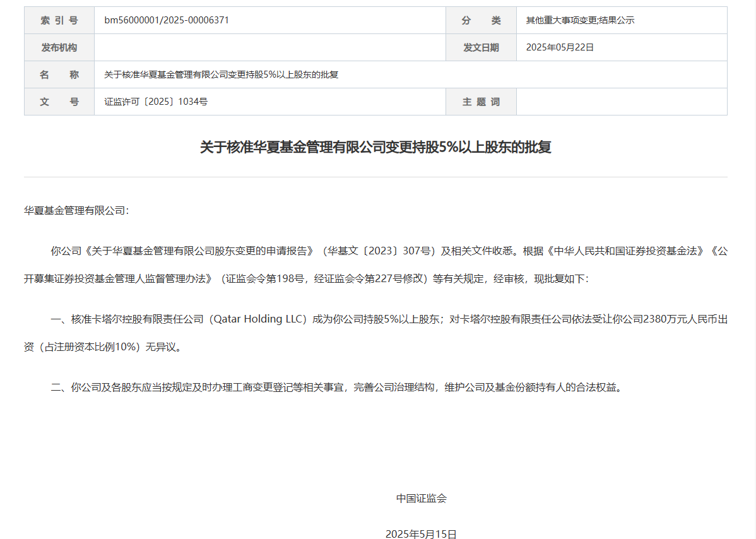Select publish date 2025年05月22日
The height and width of the screenshot is (539, 756).
click(560, 47)
